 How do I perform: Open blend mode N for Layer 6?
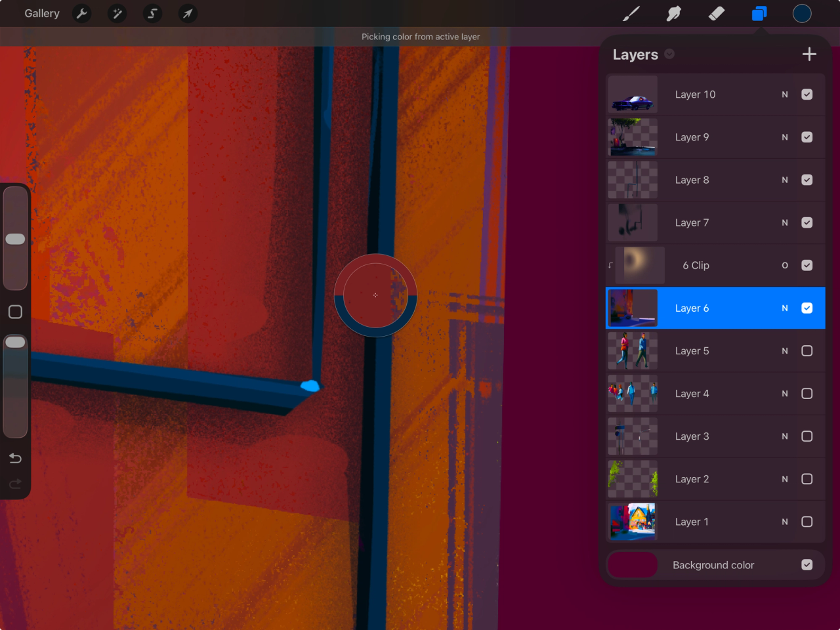[785, 308]
